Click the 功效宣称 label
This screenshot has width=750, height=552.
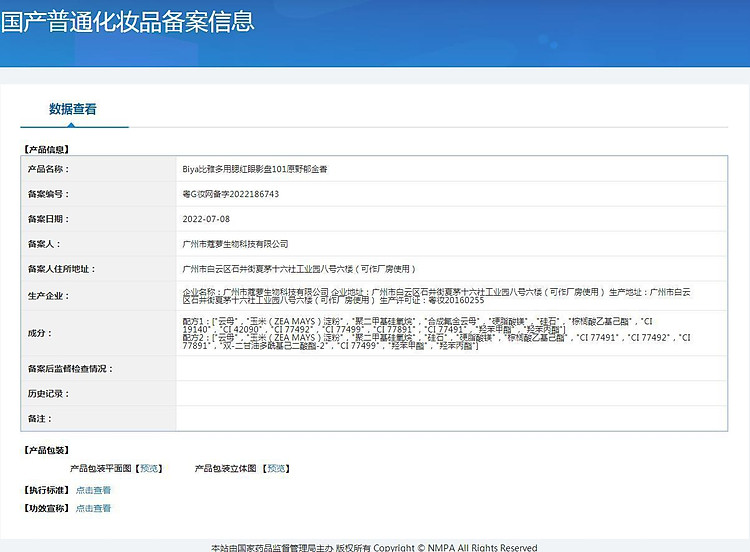click(47, 508)
